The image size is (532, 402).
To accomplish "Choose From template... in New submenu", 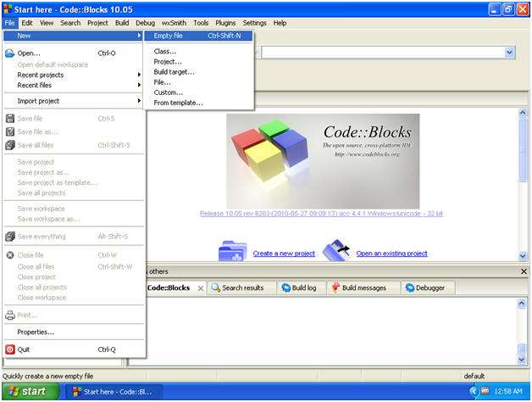I will [x=198, y=103].
